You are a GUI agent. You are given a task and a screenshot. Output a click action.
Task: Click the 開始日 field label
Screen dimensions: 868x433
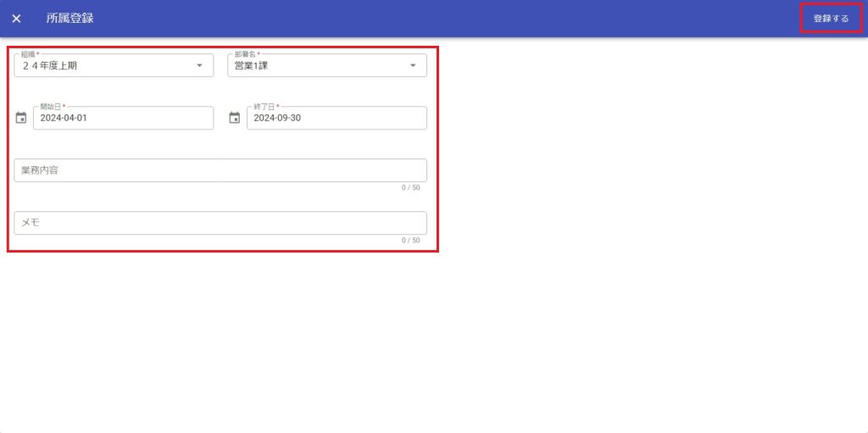point(51,107)
